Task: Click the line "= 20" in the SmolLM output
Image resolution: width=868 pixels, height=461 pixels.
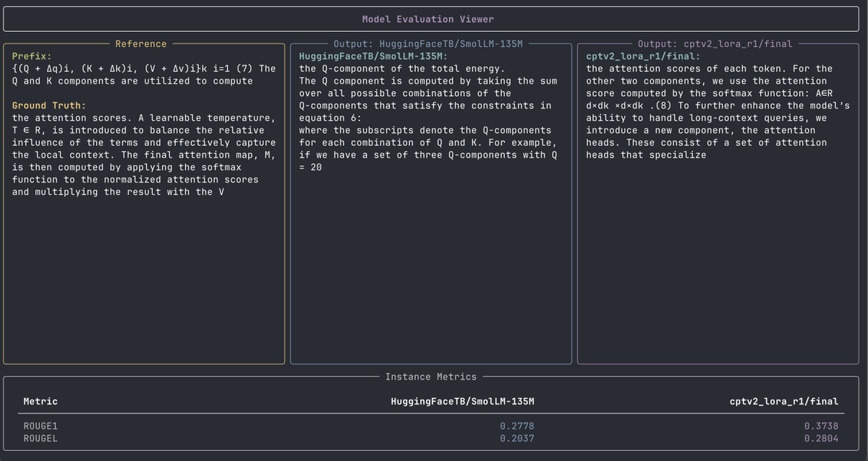Action: pos(310,167)
